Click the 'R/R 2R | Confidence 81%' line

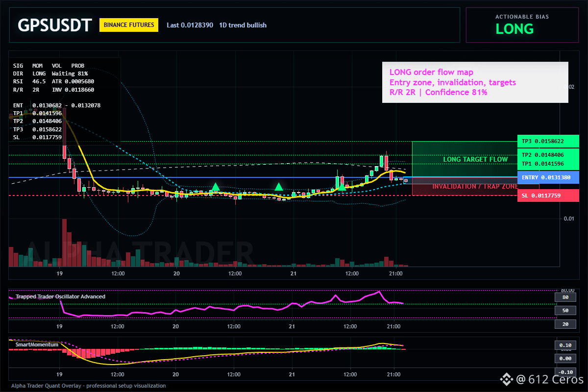tap(438, 92)
